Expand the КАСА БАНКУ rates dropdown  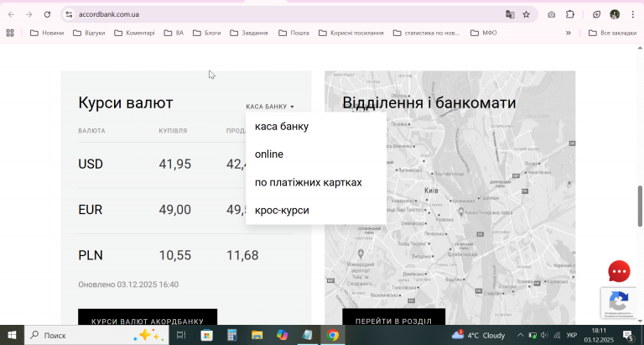(270, 107)
